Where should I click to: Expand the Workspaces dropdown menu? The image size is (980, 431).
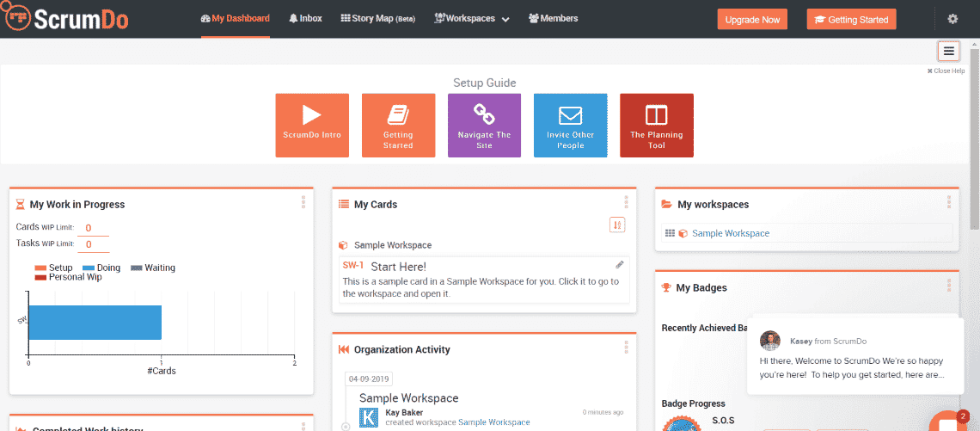472,19
